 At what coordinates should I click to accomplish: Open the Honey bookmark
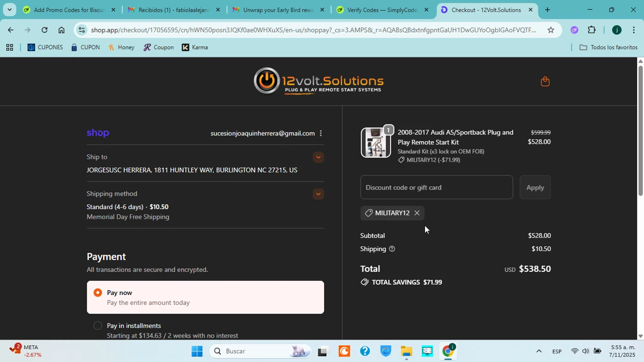click(x=122, y=48)
